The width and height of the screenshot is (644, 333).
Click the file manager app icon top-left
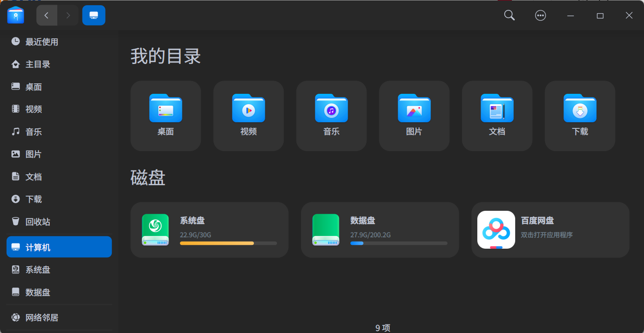coord(16,15)
